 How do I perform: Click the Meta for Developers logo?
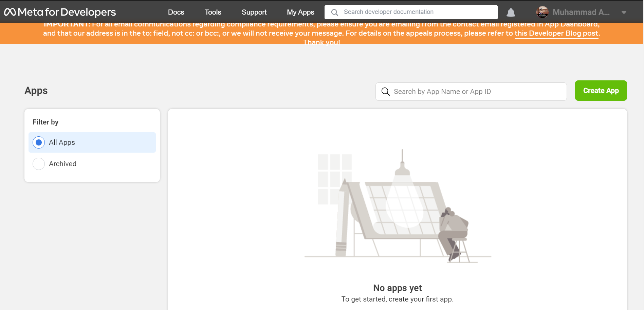pos(60,12)
